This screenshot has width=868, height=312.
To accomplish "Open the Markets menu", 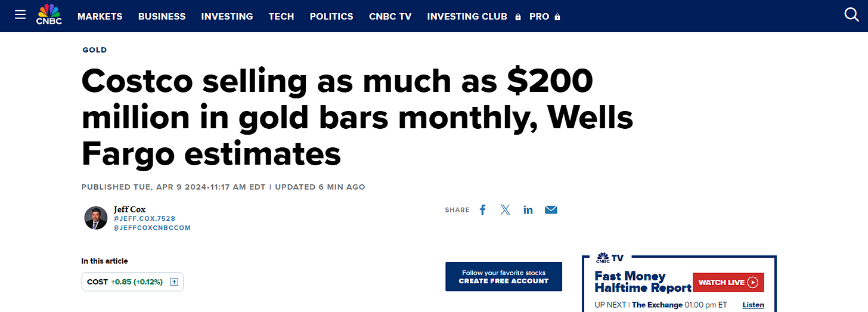I will [x=100, y=17].
